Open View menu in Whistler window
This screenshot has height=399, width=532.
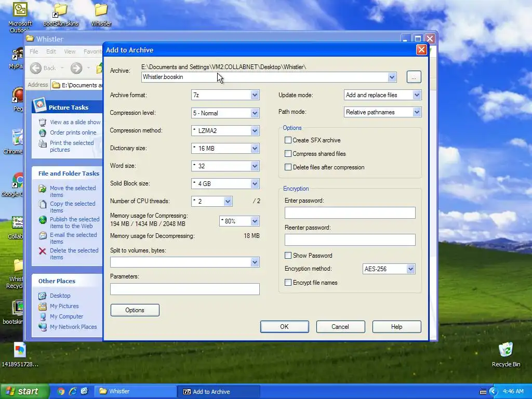(x=70, y=51)
